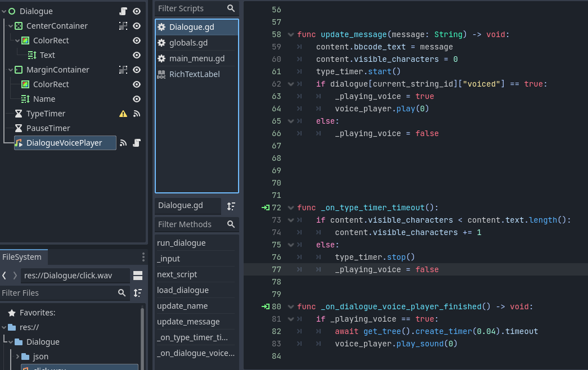
Task: Hide the ColorRect under MarginContainer
Action: click(x=137, y=84)
